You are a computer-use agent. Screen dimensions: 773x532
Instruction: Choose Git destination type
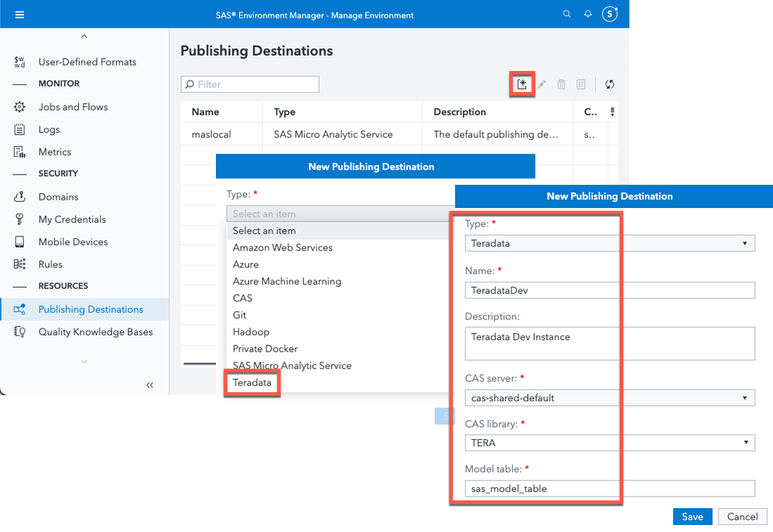[240, 315]
